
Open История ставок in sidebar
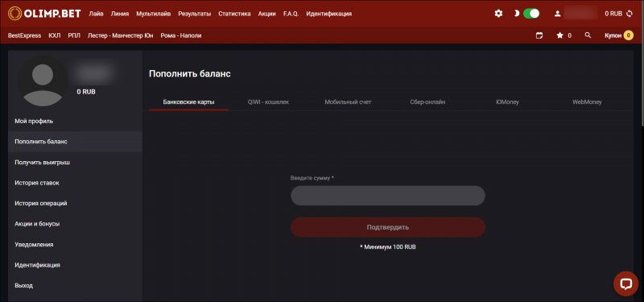tap(75, 183)
